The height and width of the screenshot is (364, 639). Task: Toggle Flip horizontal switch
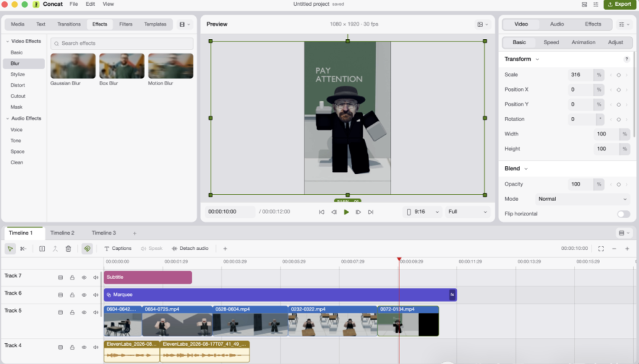623,214
